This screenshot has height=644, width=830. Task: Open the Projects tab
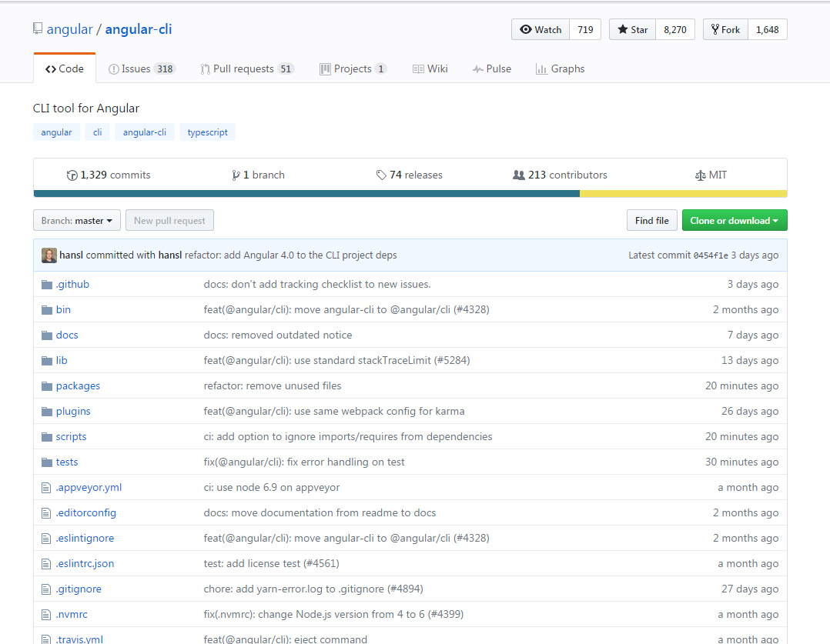[x=353, y=68]
